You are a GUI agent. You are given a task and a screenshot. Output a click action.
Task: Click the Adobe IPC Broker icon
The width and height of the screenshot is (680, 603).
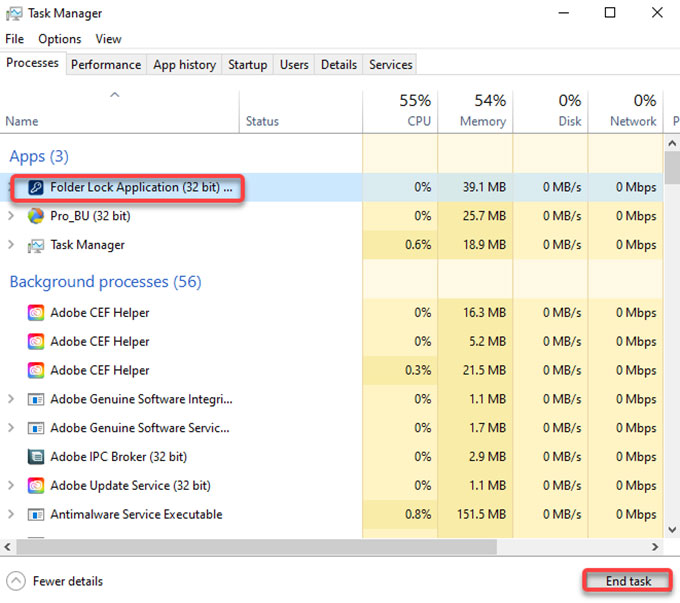coord(36,457)
